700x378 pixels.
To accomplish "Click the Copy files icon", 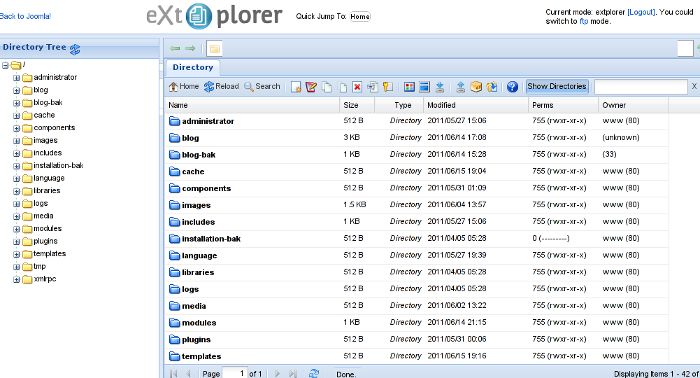I will 327,87.
